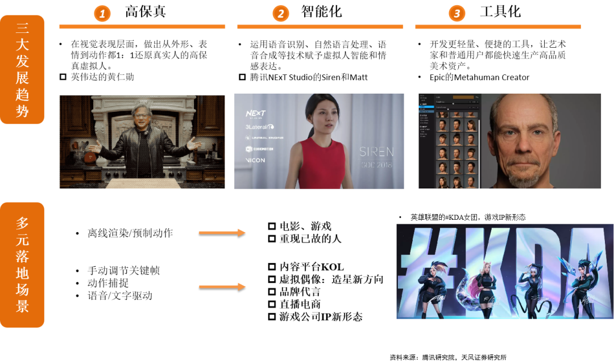Image resolution: width=614 pixels, height=364 pixels.
Task: Open the #KDA girl group banner image
Action: 505,271
